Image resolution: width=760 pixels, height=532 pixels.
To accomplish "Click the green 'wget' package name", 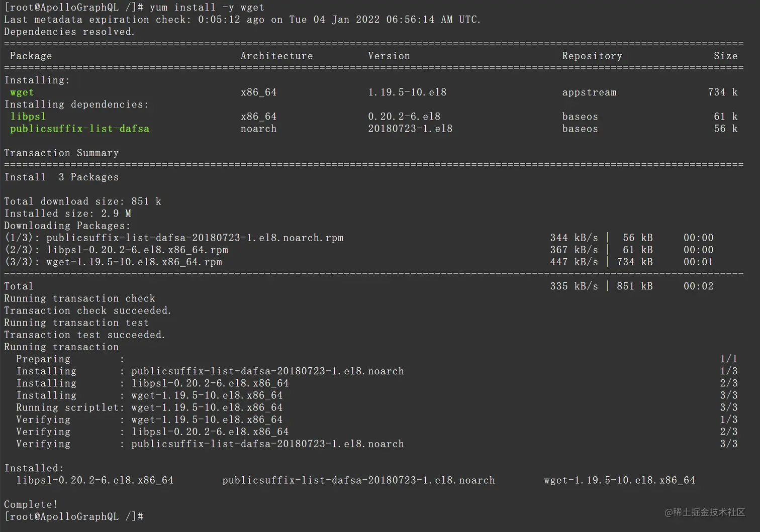I will (22, 92).
